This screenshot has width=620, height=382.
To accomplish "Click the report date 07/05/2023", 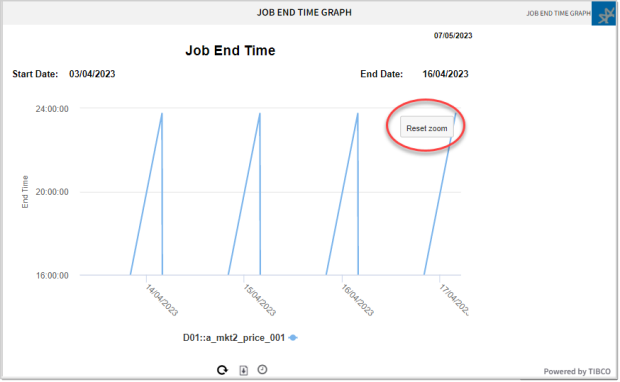I will pyautogui.click(x=453, y=36).
